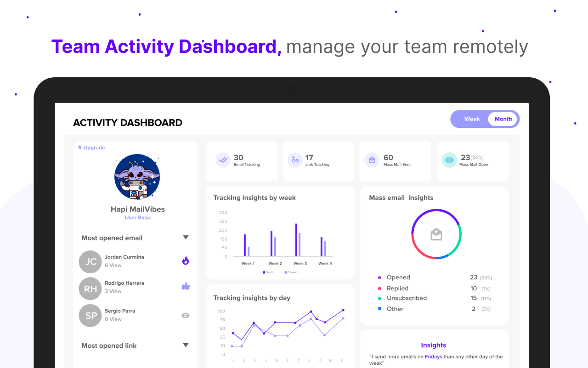Click the Link Tracking chain icon
This screenshot has width=588, height=368.
pyautogui.click(x=295, y=160)
